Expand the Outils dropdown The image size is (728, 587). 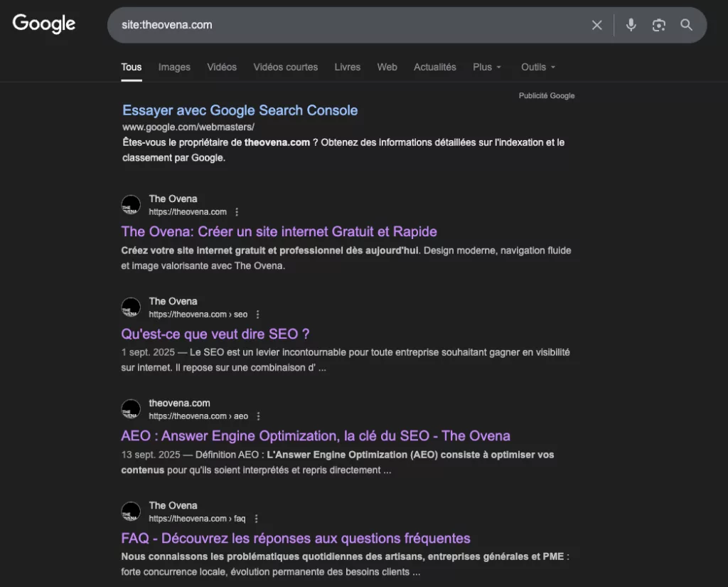(538, 67)
